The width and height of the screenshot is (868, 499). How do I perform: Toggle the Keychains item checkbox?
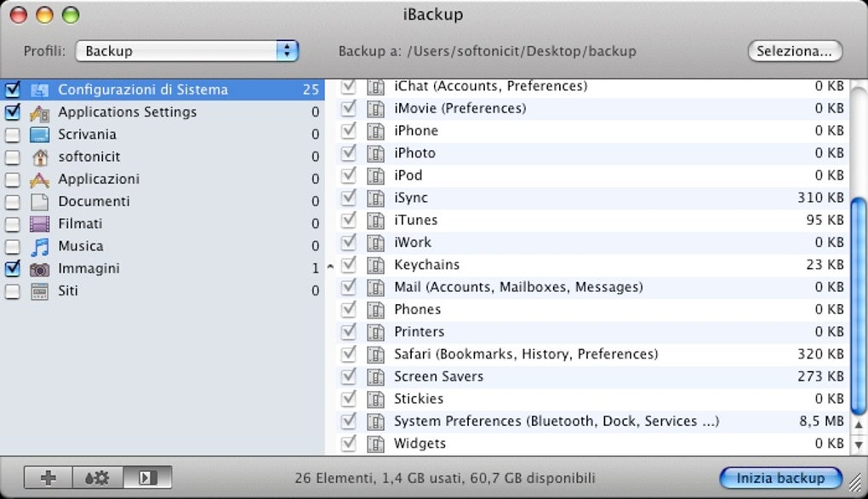pos(348,264)
